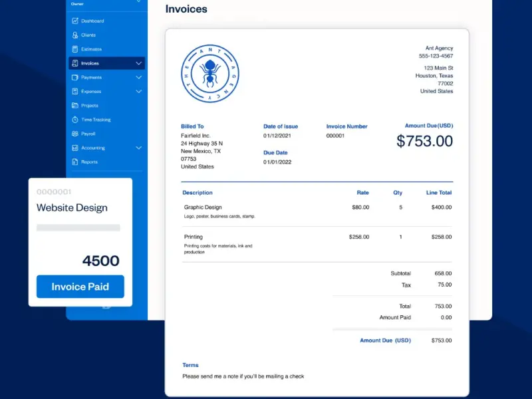Click the Ant Agency logo
532x399 pixels.
coord(210,73)
